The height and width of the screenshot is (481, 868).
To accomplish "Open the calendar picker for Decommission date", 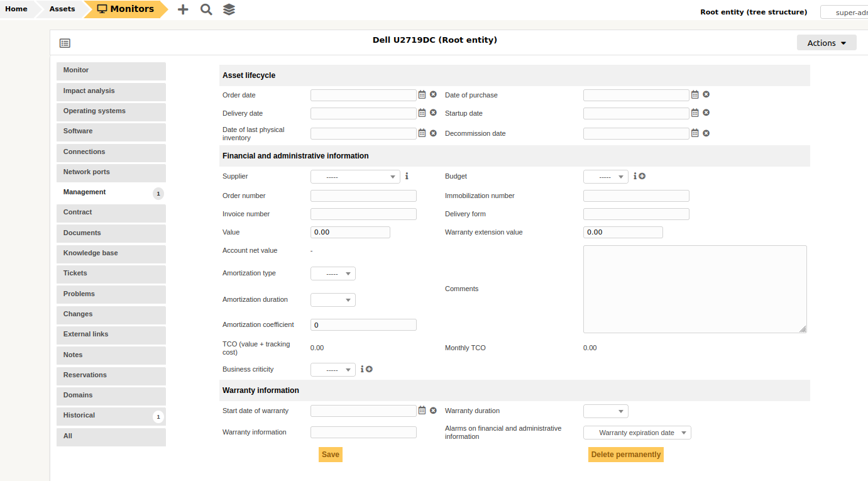I will 695,133.
